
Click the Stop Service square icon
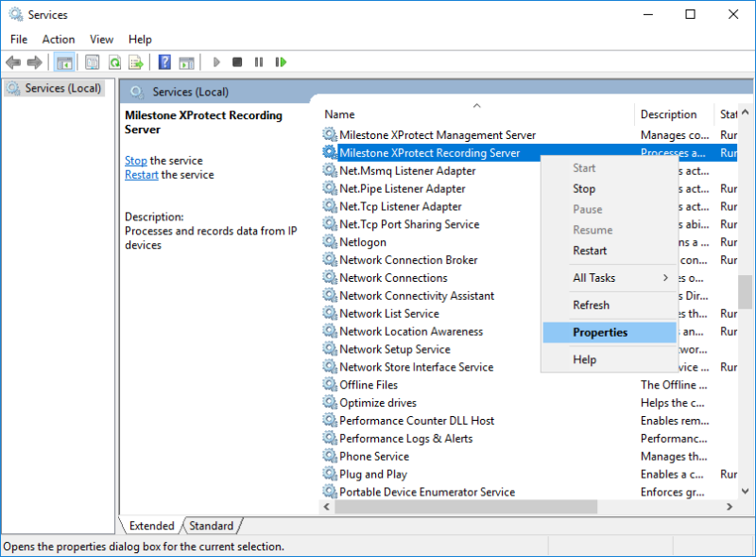pos(237,62)
